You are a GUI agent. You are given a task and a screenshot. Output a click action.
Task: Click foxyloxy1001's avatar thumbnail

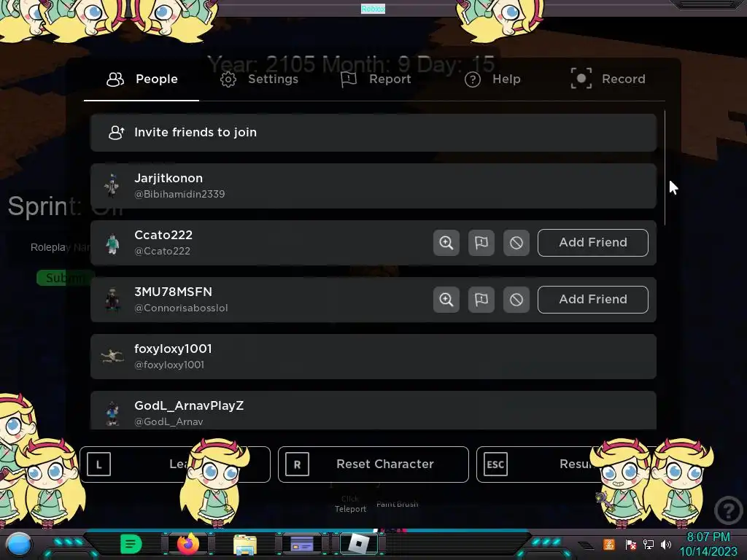tap(112, 356)
